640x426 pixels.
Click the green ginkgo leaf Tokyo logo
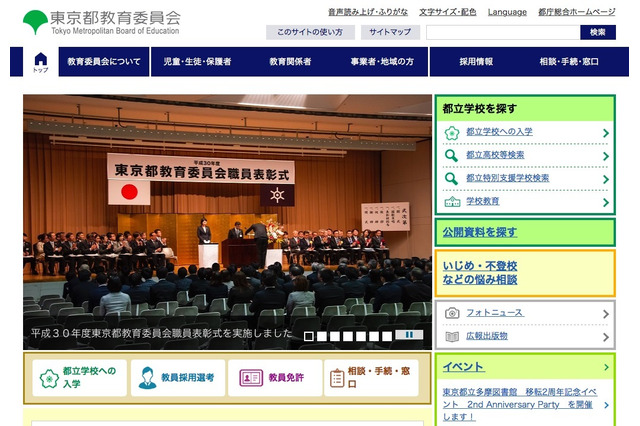coord(36,22)
